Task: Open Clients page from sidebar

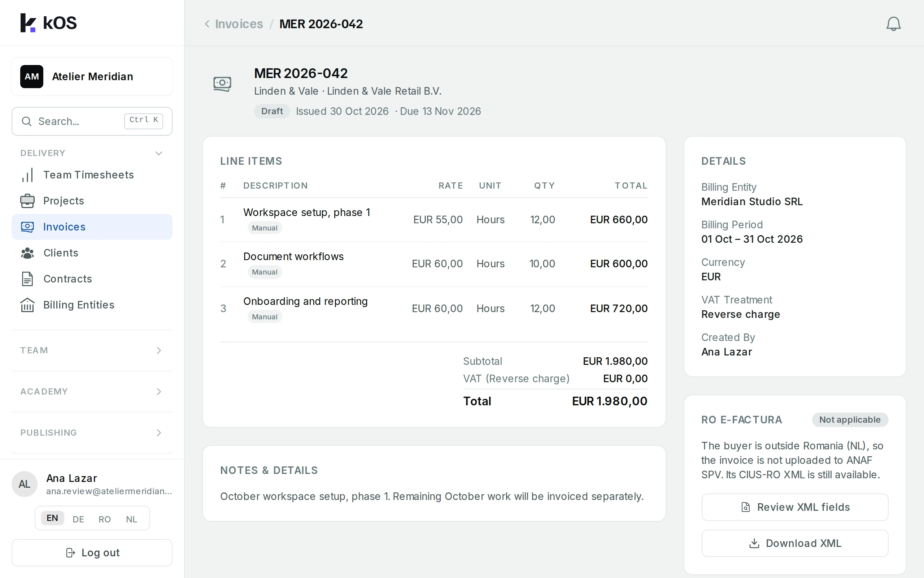Action: [x=92, y=253]
